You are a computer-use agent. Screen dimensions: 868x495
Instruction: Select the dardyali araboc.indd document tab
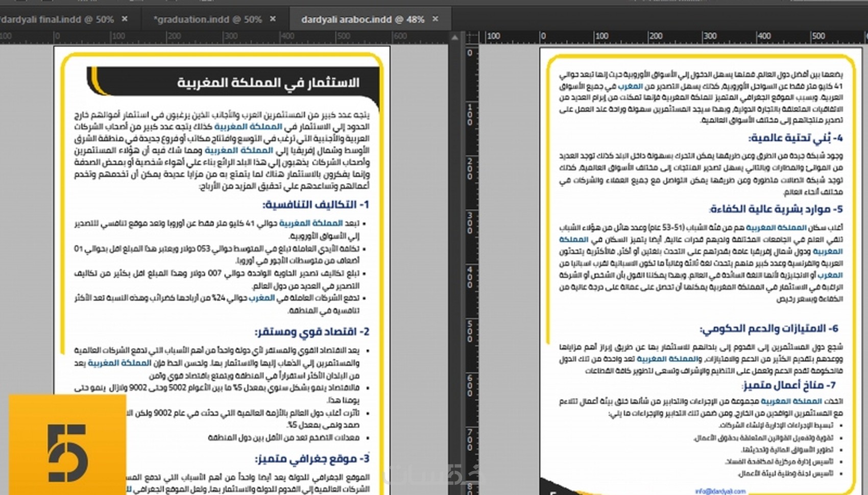(363, 19)
